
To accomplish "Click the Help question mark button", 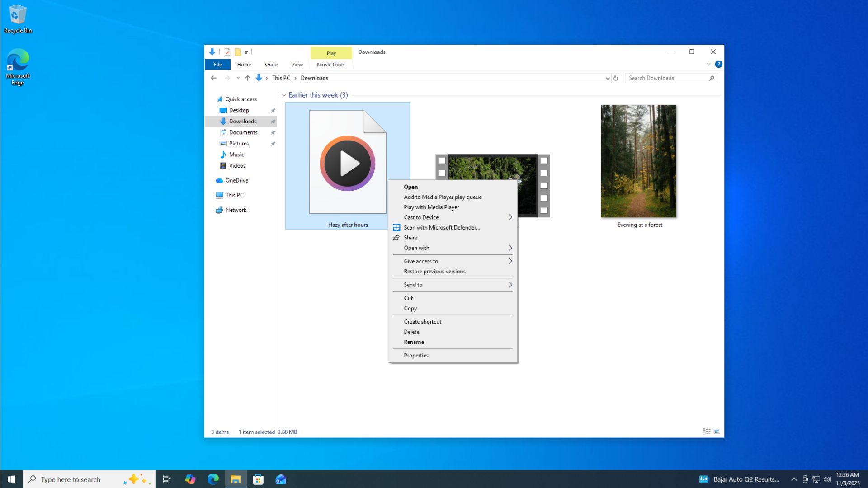I will point(719,64).
